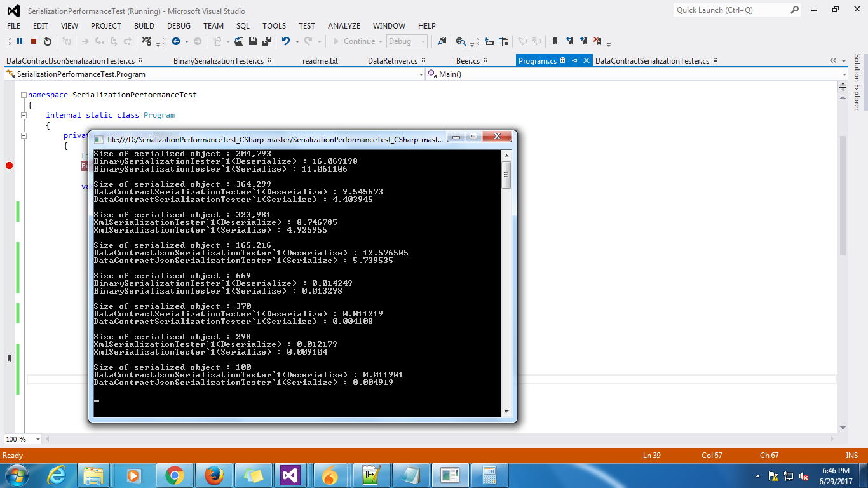The height and width of the screenshot is (488, 868).
Task: Click the muted volume tray icon
Action: point(804,476)
